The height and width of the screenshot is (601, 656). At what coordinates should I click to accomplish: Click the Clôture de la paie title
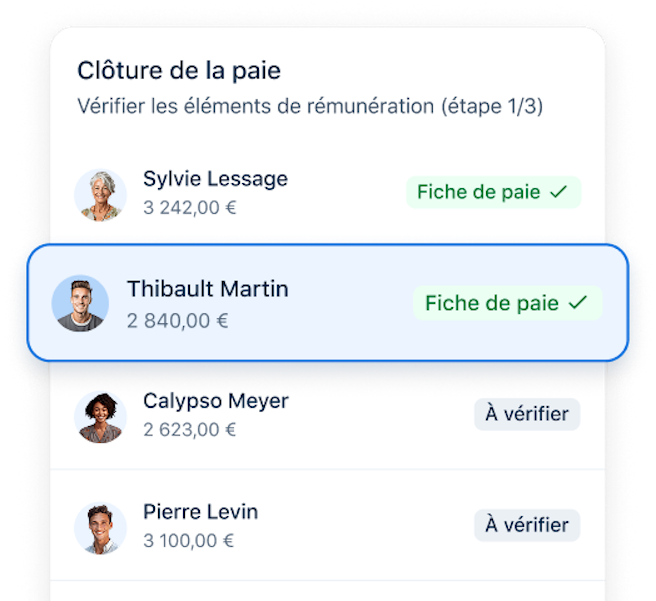click(x=179, y=71)
